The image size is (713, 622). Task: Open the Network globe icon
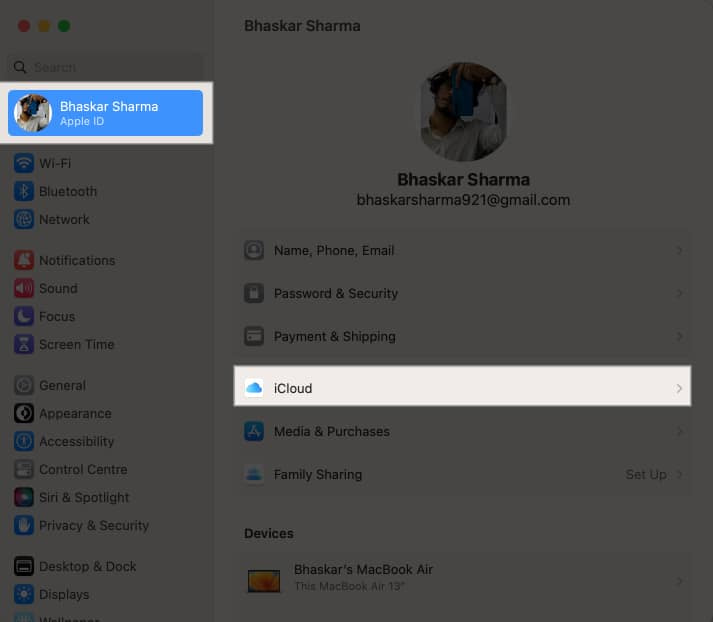click(x=24, y=219)
